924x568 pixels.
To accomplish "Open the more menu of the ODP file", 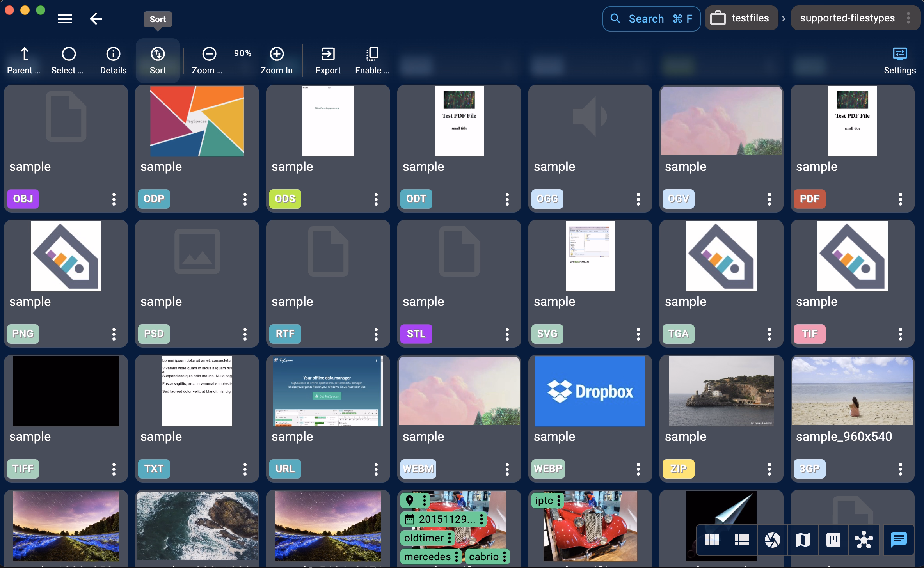I will (245, 199).
